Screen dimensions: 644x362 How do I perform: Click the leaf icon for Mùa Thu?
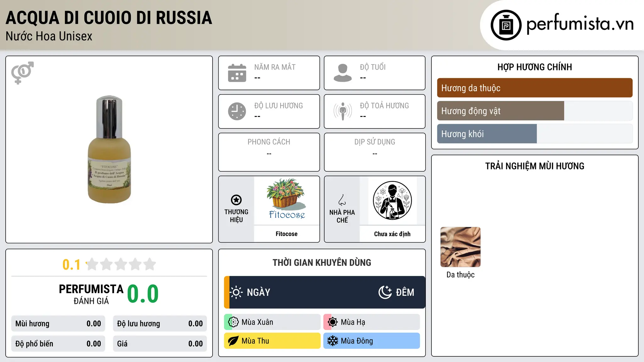tap(233, 341)
